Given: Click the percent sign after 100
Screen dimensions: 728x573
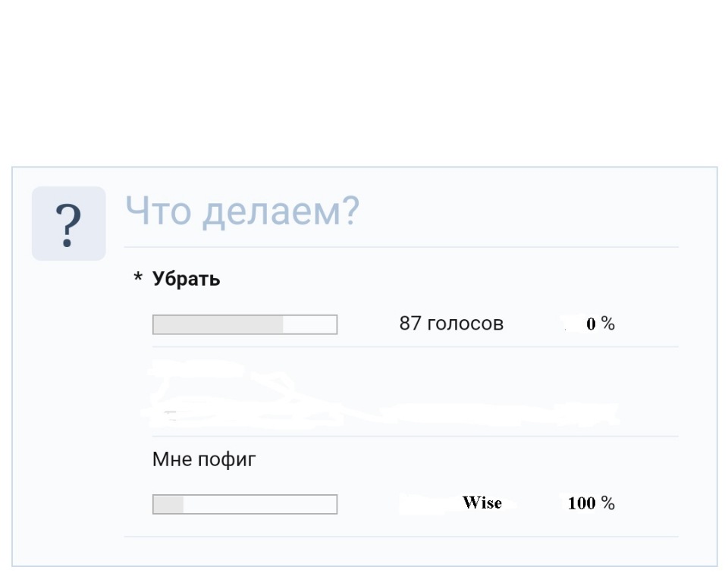Looking at the screenshot, I should pyautogui.click(x=609, y=503).
